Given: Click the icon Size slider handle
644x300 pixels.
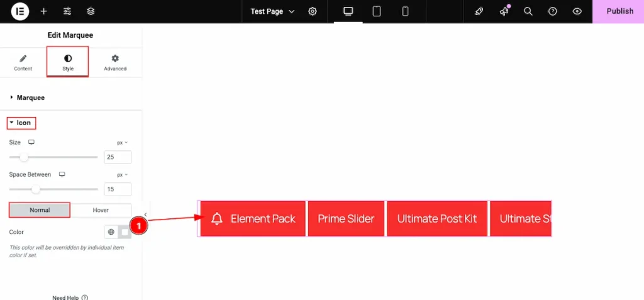Looking at the screenshot, I should [x=24, y=157].
